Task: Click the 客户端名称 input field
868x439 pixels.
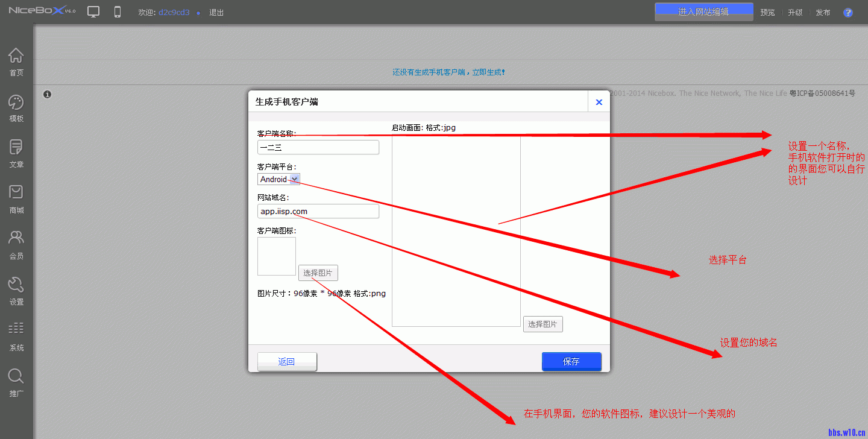Action: (318, 147)
